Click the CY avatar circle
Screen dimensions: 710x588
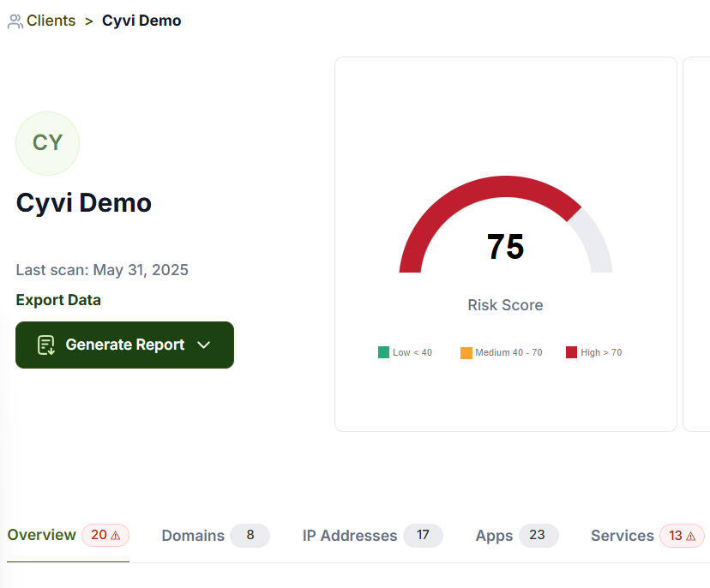(47, 143)
